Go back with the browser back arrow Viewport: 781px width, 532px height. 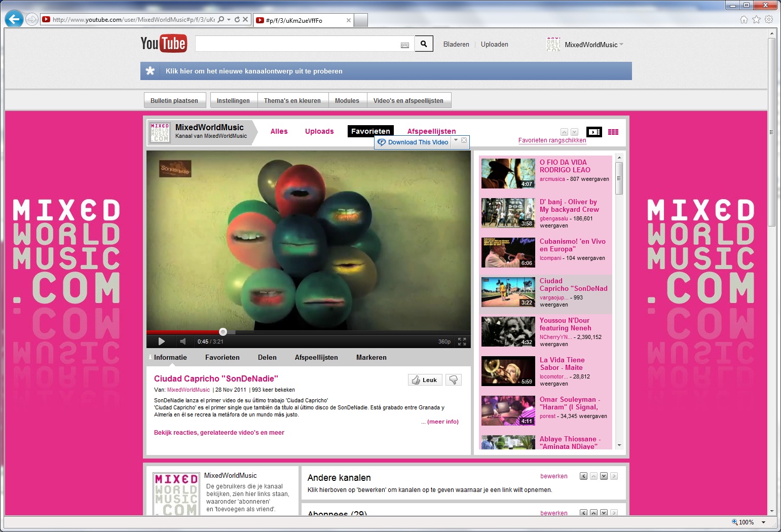point(14,19)
